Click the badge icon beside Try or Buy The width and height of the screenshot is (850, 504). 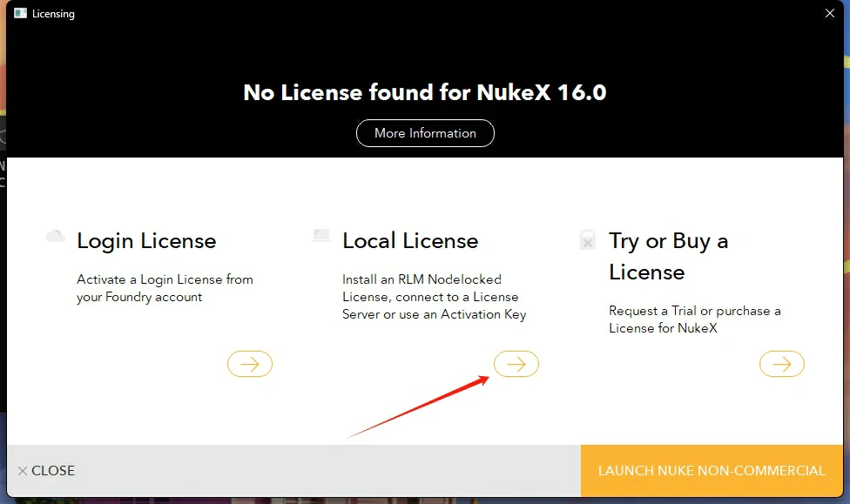tap(588, 240)
